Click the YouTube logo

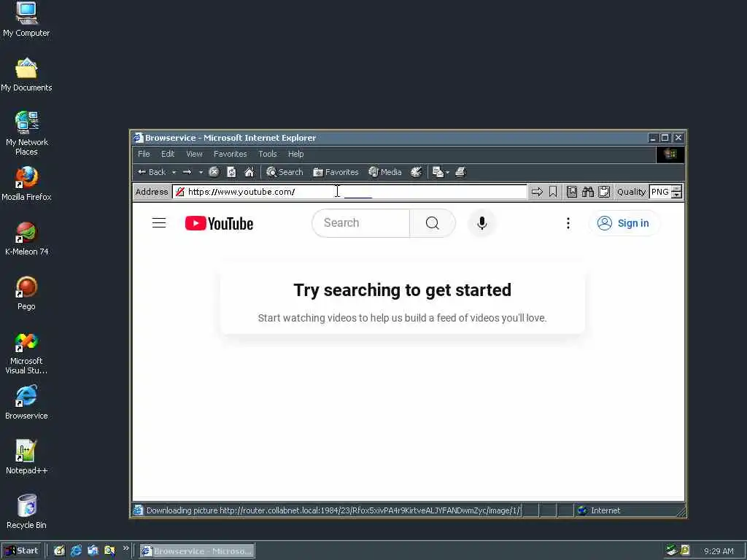219,223
